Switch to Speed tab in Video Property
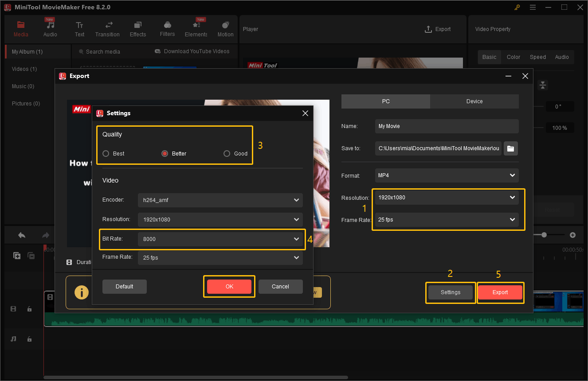Viewport: 588px width, 381px height. (x=538, y=57)
